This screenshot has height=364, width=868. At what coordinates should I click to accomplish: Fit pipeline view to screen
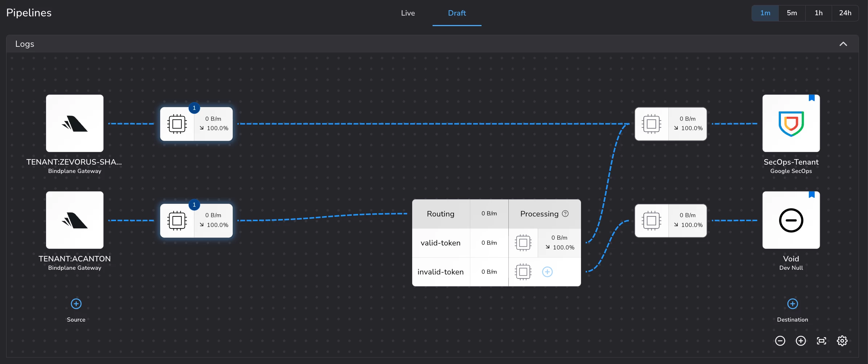point(822,341)
